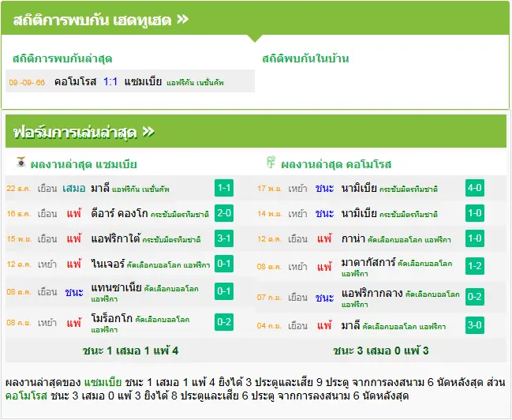
Task: Click แซมเบีย link in the summary paragraph
Action: [103, 382]
